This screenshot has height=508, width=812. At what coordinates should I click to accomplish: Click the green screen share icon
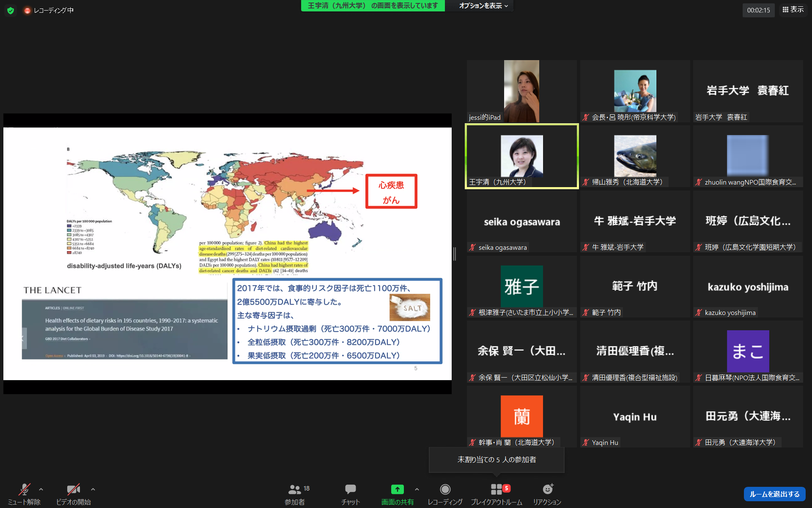click(x=397, y=489)
